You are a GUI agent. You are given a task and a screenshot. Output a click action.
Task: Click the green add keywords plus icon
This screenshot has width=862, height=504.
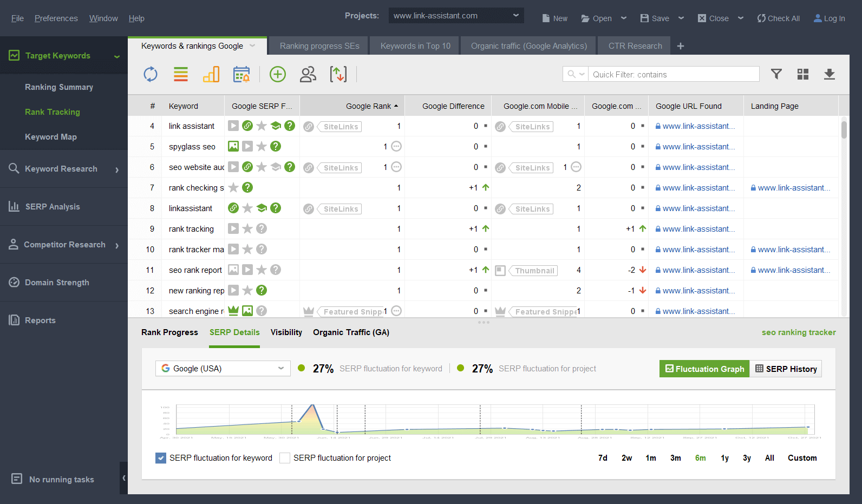[x=278, y=74]
